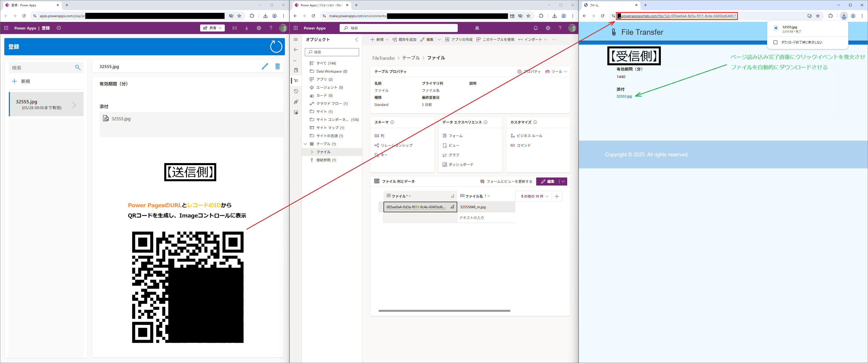Click the search magnifier icon in the 登録 app list
868x363 pixels.
(x=78, y=68)
